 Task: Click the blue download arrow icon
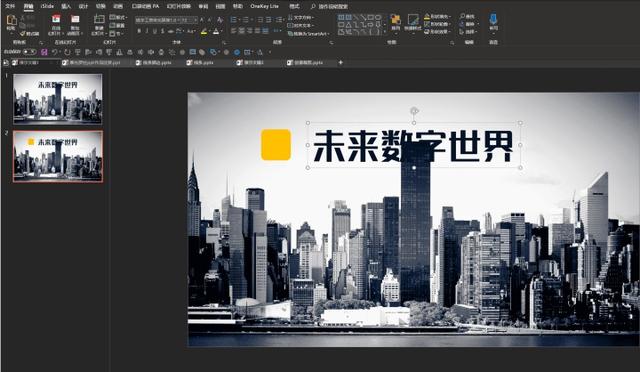pos(493,19)
